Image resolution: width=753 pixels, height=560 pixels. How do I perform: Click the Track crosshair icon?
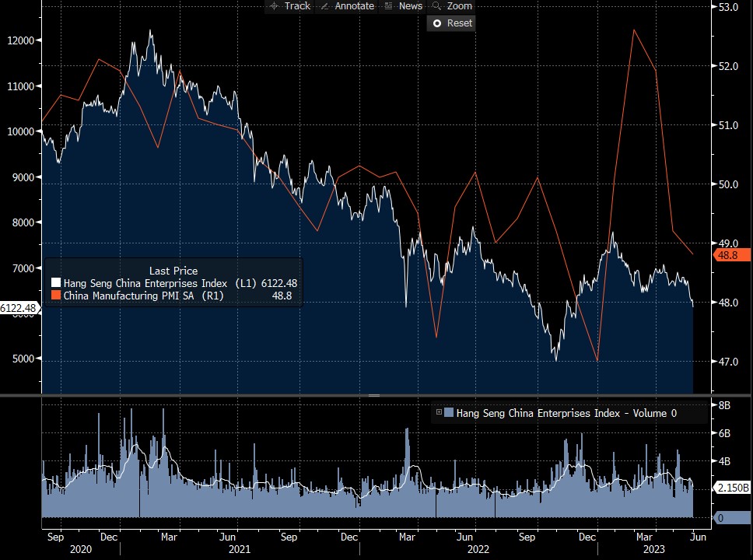tap(274, 6)
